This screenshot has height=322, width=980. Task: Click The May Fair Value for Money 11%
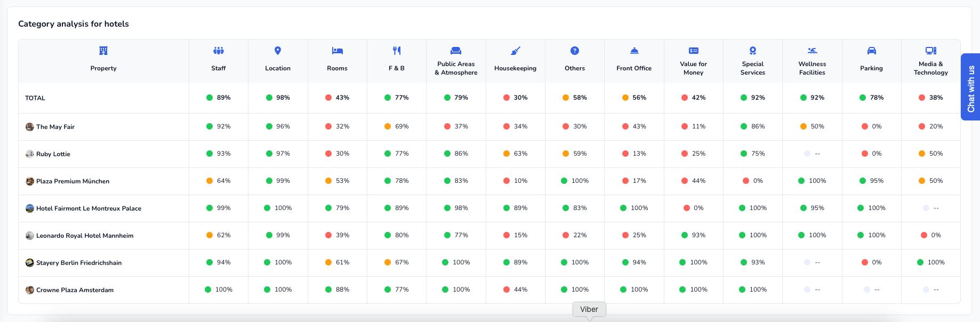coord(699,126)
